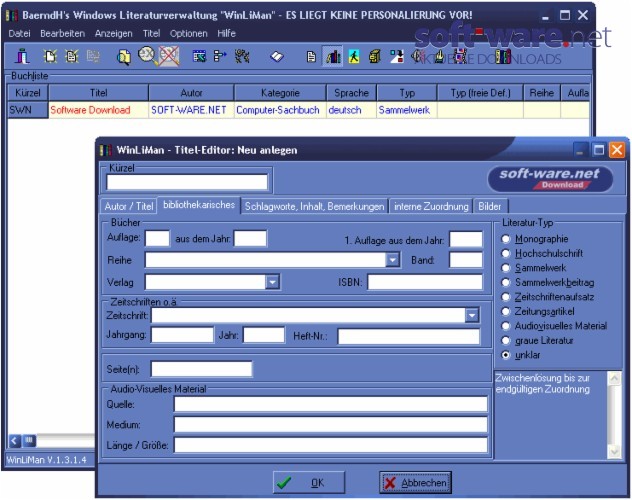This screenshot has height=500, width=632.
Task: Click the crossed tools settings icon
Action: coord(242,56)
